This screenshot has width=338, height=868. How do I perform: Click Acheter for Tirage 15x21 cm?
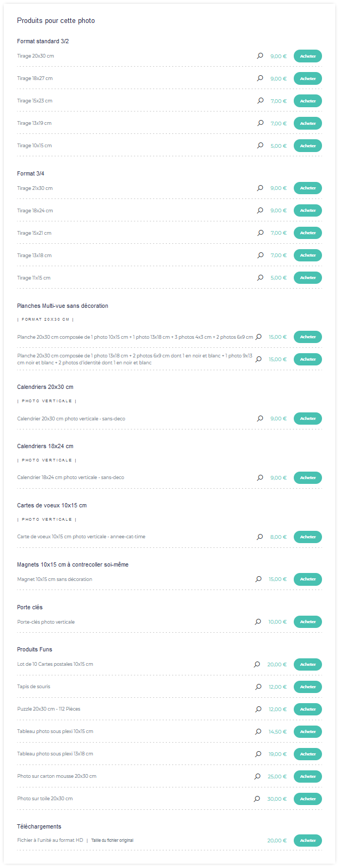(308, 233)
